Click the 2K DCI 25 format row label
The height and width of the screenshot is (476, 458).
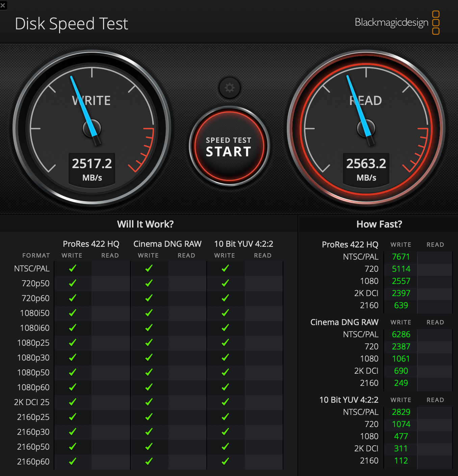(32, 402)
